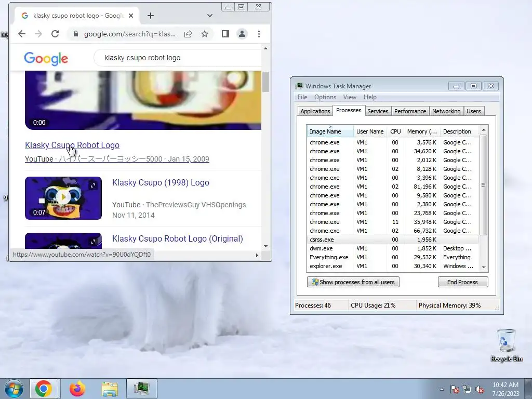Show hidden system tray icons
The width and height of the screenshot is (532, 399).
tap(442, 389)
